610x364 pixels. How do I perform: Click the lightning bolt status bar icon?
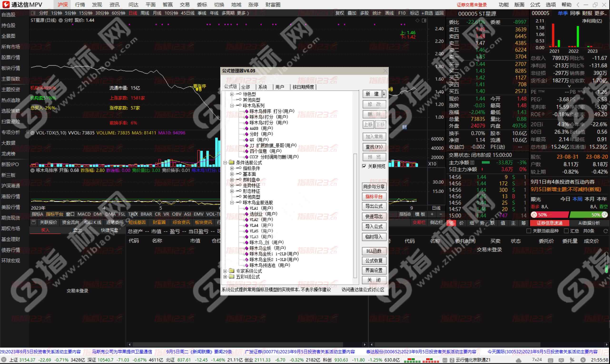583,360
